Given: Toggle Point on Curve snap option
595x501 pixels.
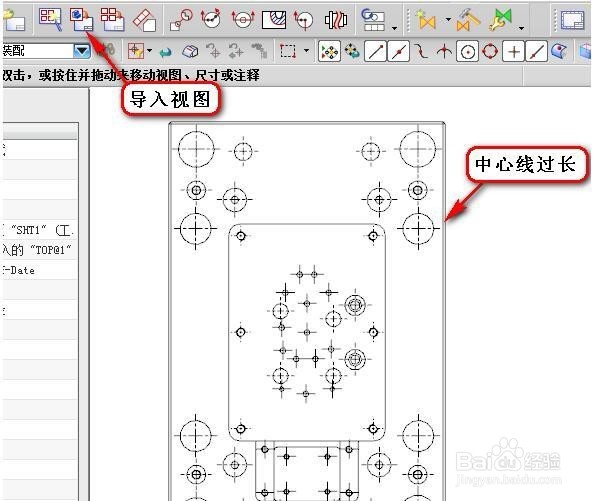Looking at the screenshot, I should 536,51.
